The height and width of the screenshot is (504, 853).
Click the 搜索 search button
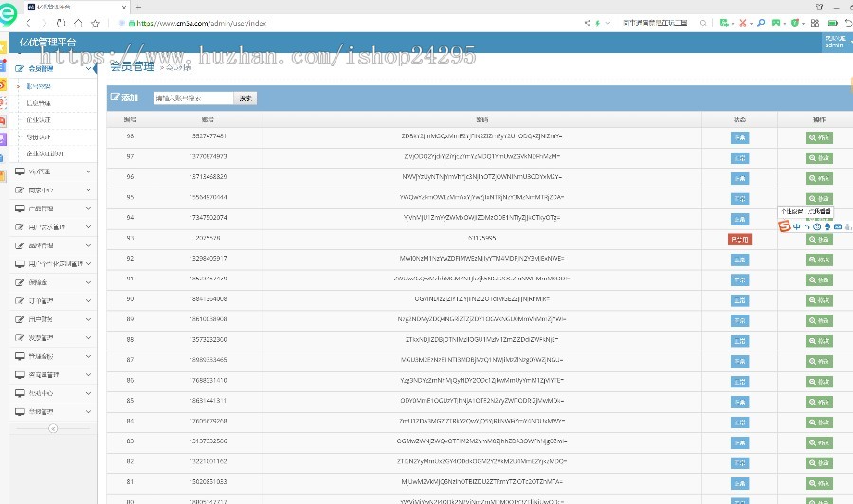click(245, 98)
